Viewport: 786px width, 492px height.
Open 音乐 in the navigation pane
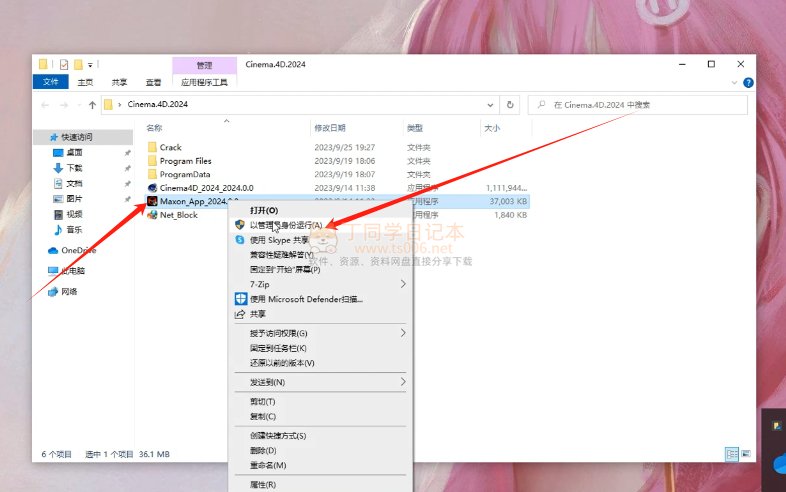[74, 230]
